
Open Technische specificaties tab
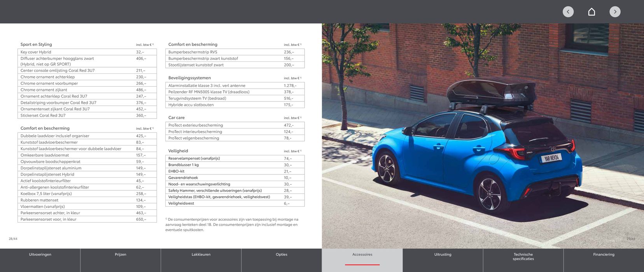click(523, 257)
